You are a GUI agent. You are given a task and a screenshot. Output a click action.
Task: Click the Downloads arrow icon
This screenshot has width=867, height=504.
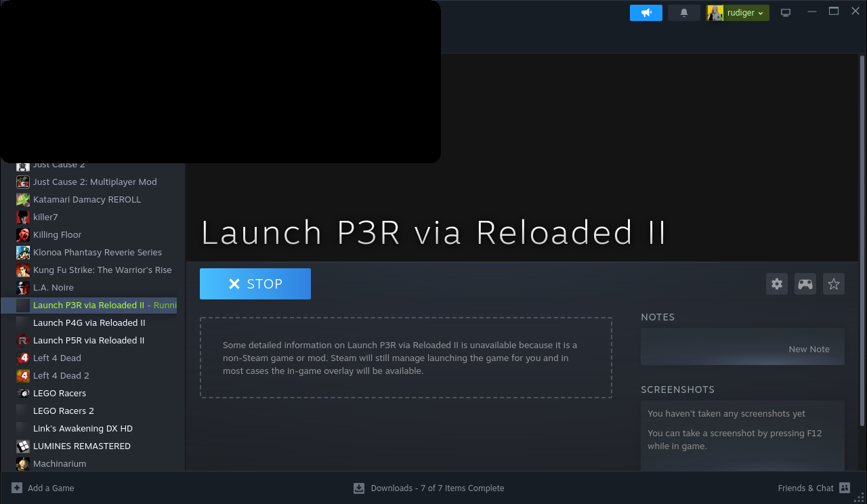(x=359, y=488)
